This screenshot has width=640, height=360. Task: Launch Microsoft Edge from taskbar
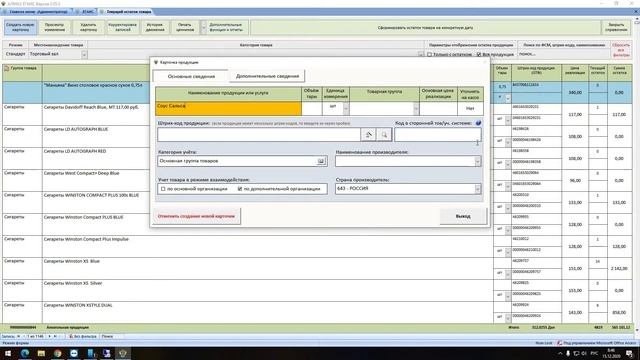click(25, 353)
